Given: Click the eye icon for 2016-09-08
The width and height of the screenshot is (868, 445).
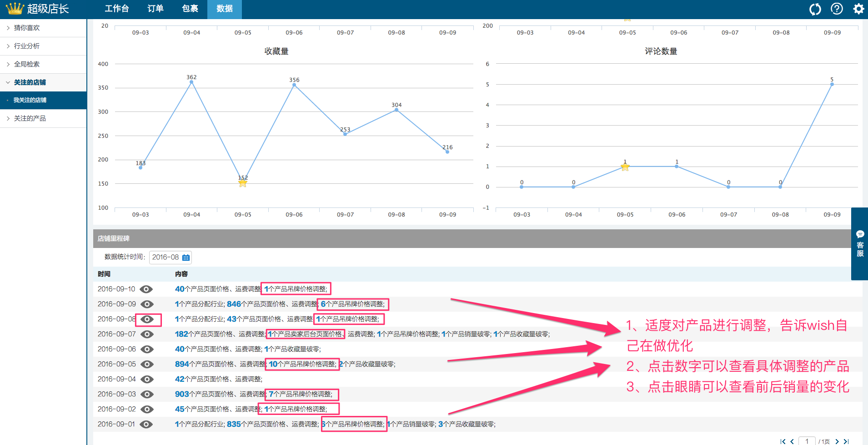Looking at the screenshot, I should coord(147,319).
